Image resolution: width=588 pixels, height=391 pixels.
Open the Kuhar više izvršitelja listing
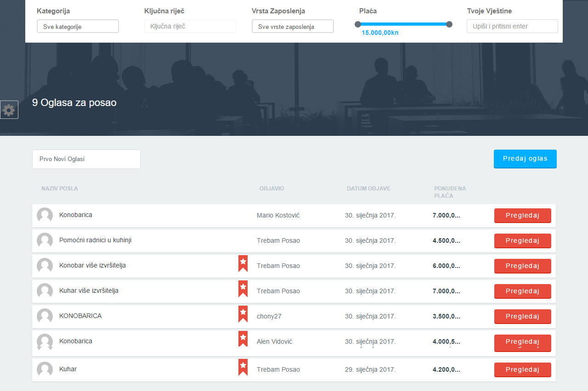tap(89, 290)
